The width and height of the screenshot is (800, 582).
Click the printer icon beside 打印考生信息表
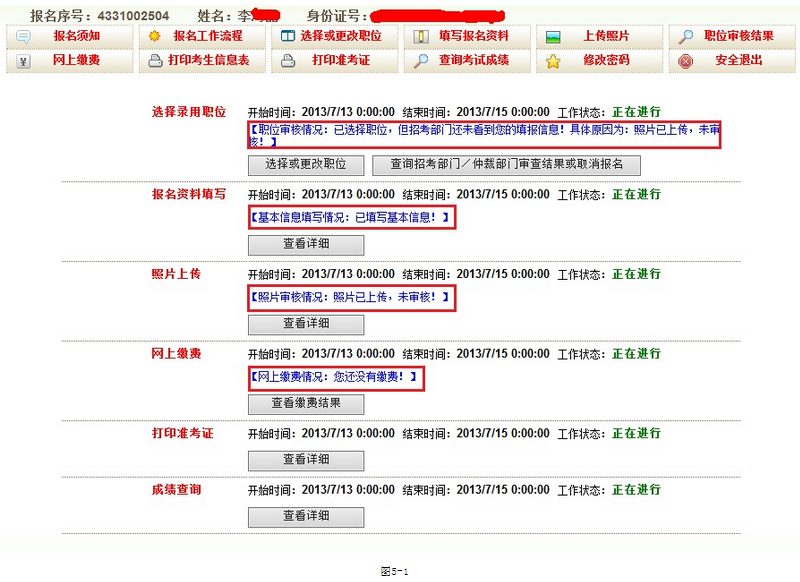point(155,60)
